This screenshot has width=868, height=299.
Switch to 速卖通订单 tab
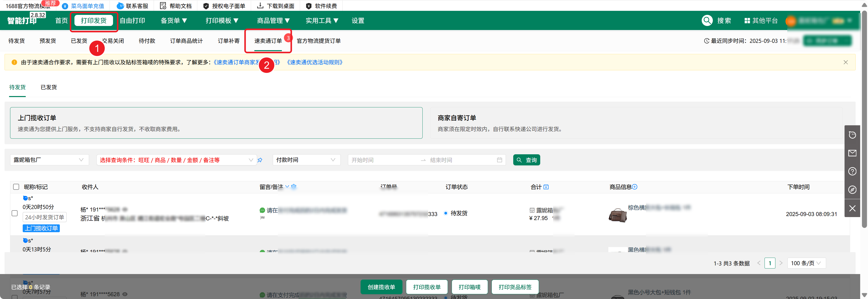click(268, 41)
